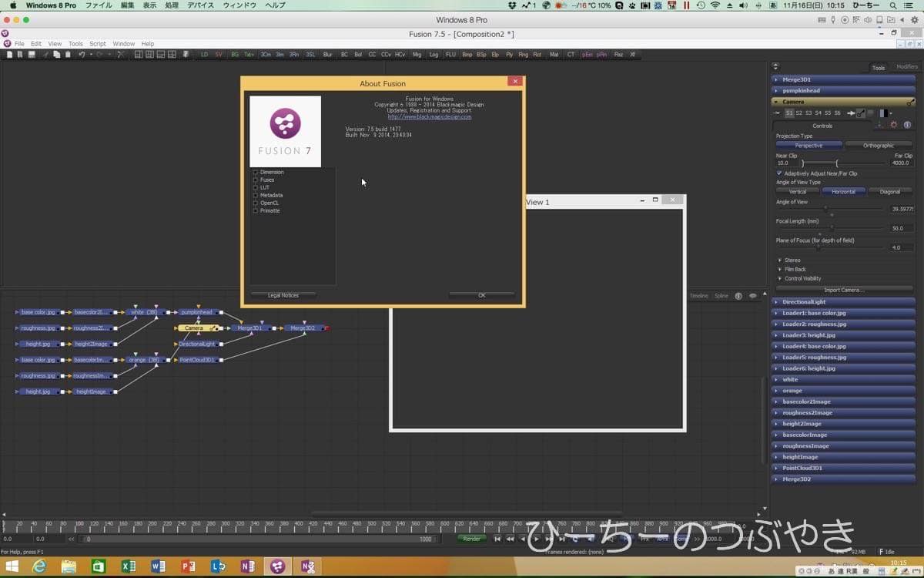Enable the OpenCL checkbox in About dialog
The height and width of the screenshot is (578, 924).
click(256, 203)
